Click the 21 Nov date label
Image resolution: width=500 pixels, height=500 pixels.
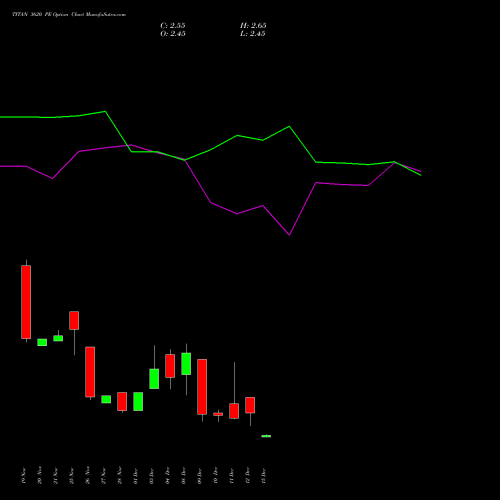coord(56,475)
